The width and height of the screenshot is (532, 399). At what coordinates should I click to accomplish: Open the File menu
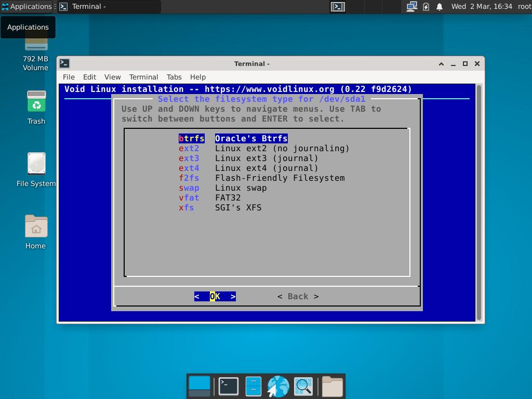[x=69, y=77]
